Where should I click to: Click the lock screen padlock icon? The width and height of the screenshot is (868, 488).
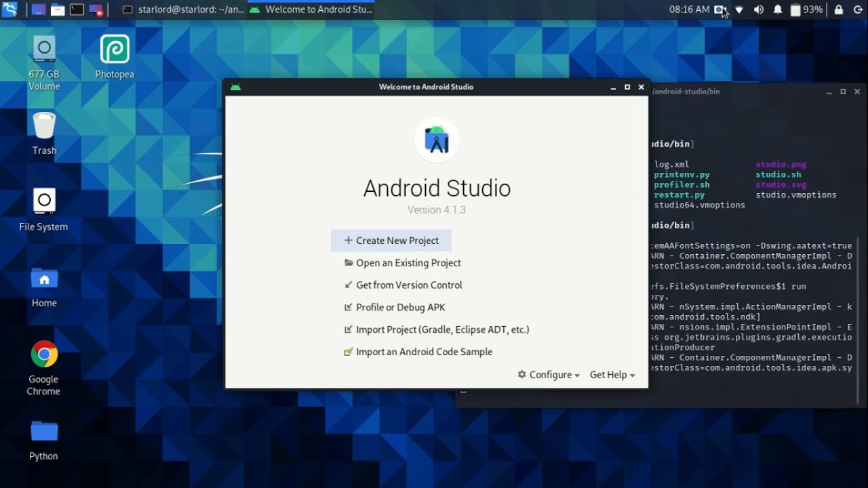pos(839,9)
